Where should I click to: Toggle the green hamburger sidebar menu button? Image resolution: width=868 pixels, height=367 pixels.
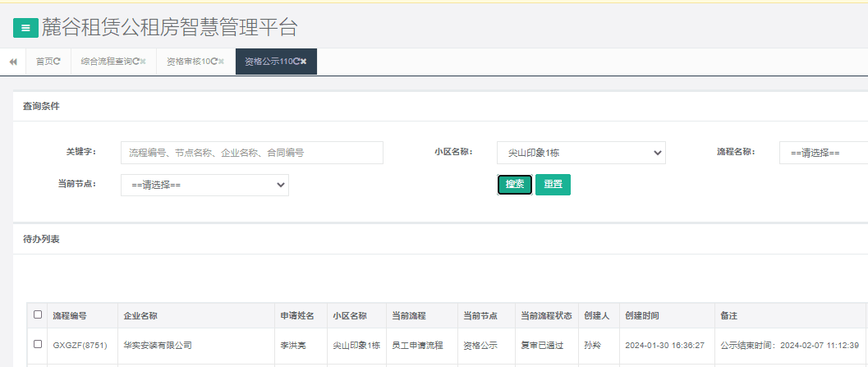25,28
